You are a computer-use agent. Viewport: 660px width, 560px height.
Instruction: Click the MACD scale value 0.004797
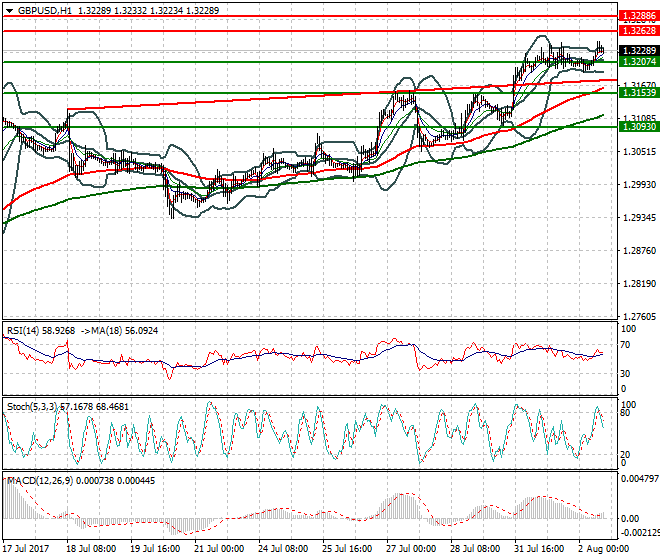pyautogui.click(x=640, y=479)
